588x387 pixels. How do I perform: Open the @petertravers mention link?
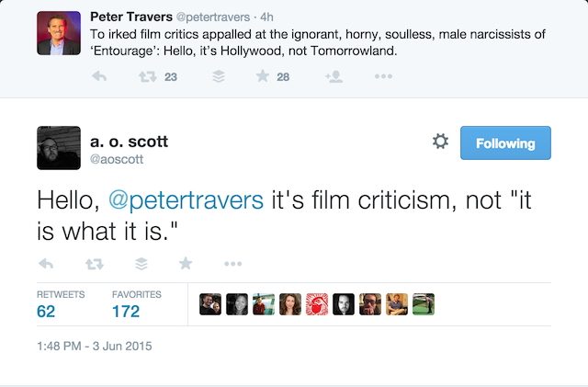[x=186, y=200]
